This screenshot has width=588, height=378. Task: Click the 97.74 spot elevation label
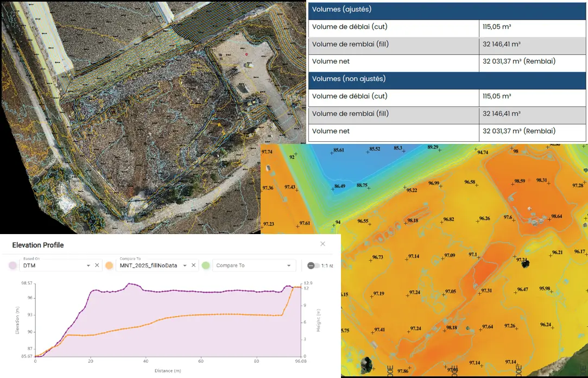pos(267,152)
